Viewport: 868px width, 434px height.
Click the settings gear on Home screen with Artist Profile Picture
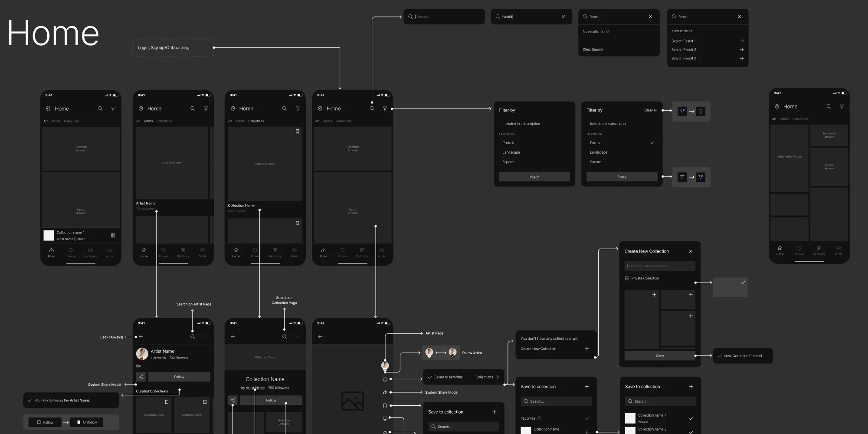coord(777,106)
